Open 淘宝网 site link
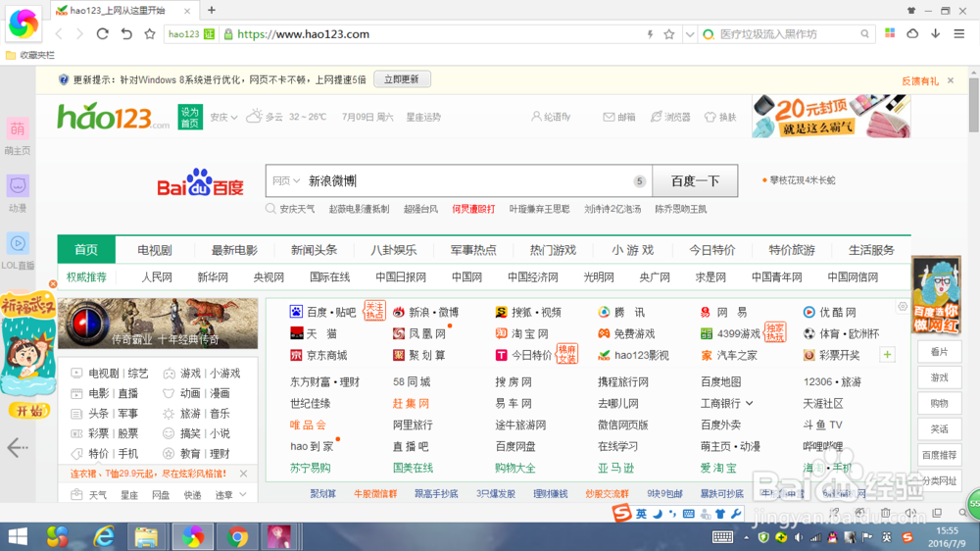This screenshot has height=551, width=980. [x=522, y=334]
